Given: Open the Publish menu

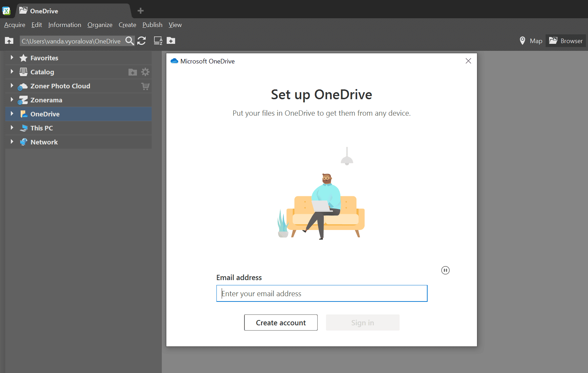Looking at the screenshot, I should tap(152, 25).
